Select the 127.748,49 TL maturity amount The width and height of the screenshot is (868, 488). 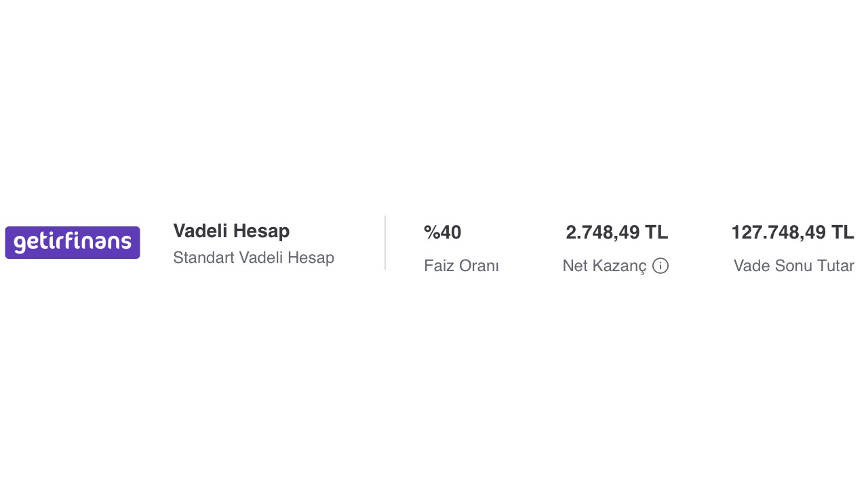click(792, 232)
